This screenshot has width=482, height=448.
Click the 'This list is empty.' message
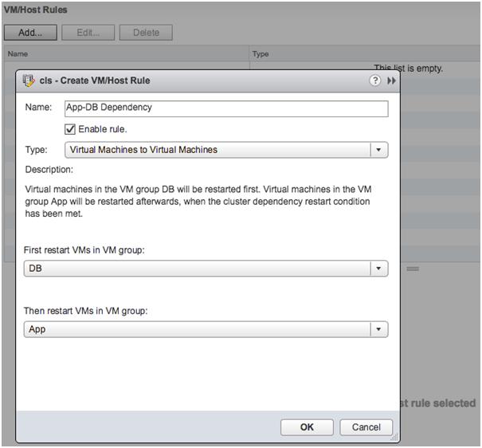point(408,68)
